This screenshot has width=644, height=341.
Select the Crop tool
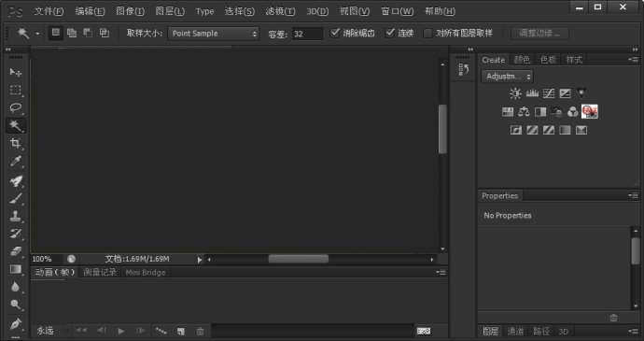coord(16,144)
